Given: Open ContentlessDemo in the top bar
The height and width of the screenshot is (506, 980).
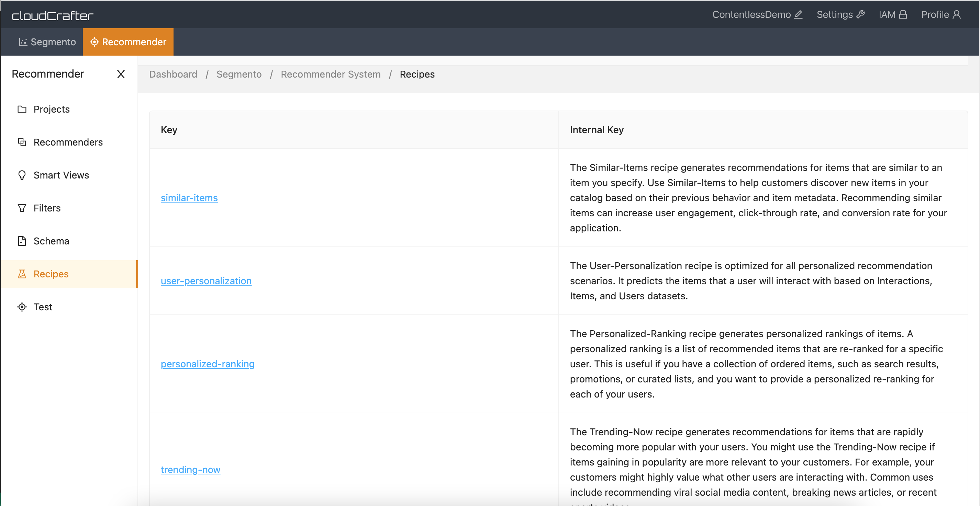Looking at the screenshot, I should pos(757,14).
